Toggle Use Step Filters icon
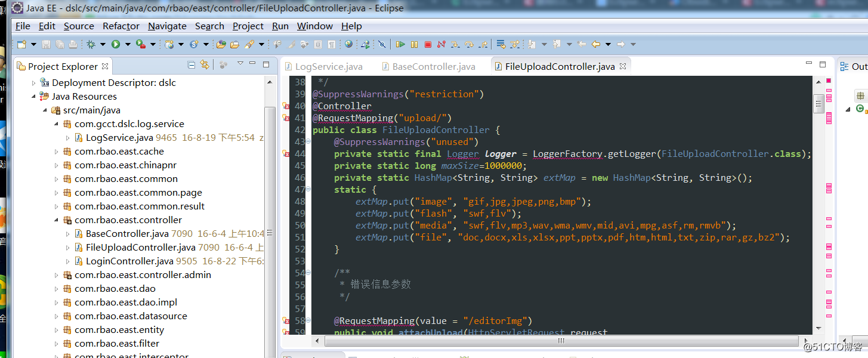This screenshot has width=868, height=358. tap(515, 44)
